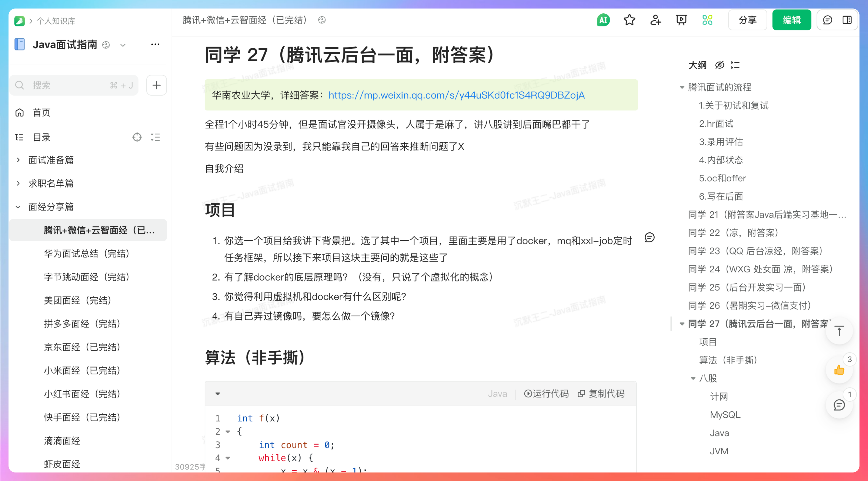Open the Java面试指南 dropdown chevron
Image resolution: width=868 pixels, height=481 pixels.
(123, 45)
